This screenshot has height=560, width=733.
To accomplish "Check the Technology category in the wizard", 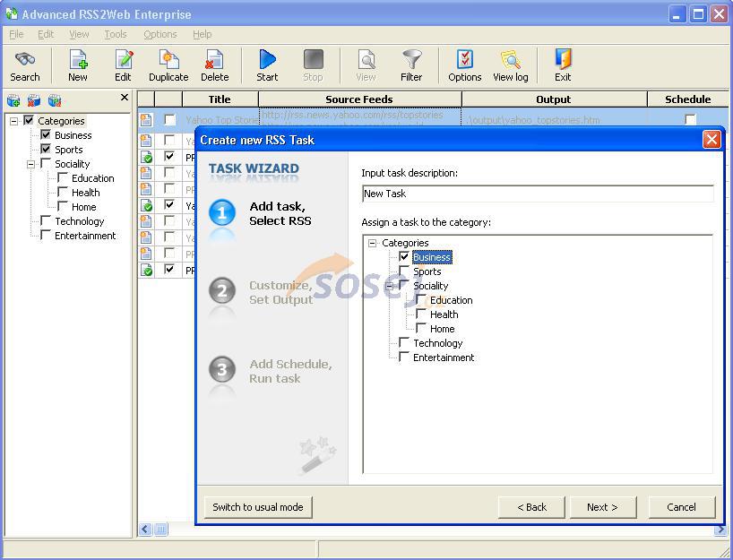I will tap(404, 343).
